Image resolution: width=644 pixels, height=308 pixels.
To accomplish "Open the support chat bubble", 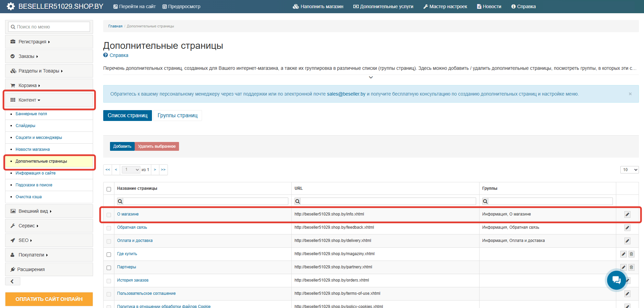I will click(616, 280).
